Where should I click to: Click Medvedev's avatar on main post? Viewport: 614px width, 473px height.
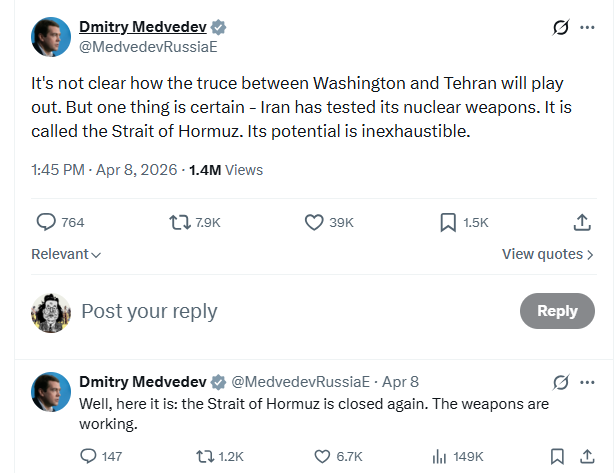pos(52,37)
